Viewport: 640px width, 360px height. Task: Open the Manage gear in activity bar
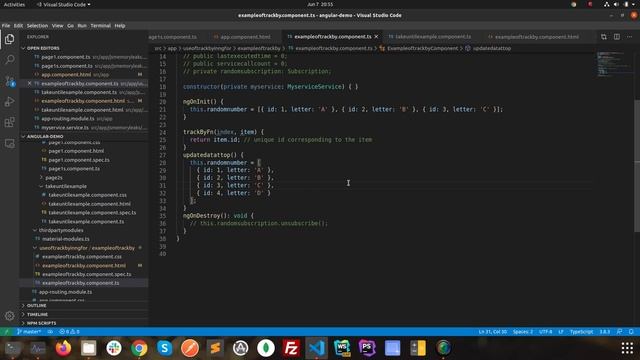click(9, 316)
